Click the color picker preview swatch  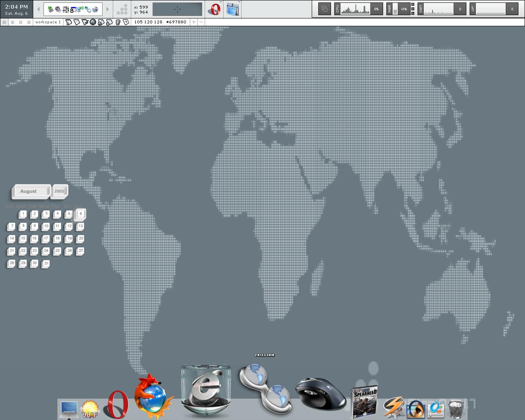(177, 9)
